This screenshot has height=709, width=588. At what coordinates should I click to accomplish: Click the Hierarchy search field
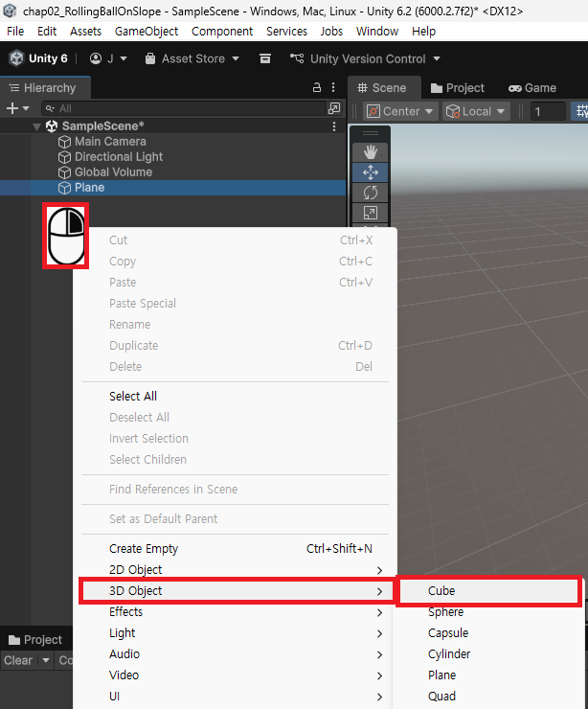pos(184,108)
